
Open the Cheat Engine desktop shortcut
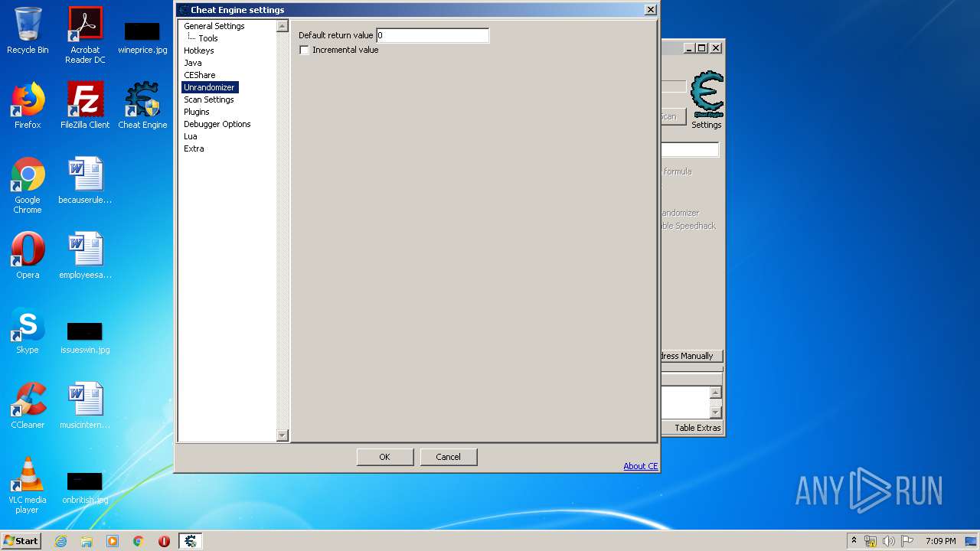(x=142, y=106)
